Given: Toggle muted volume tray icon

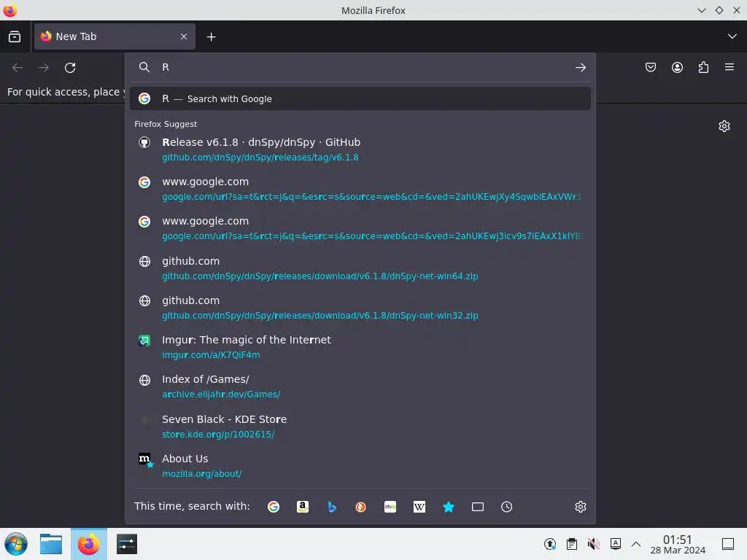Looking at the screenshot, I should coord(594,544).
